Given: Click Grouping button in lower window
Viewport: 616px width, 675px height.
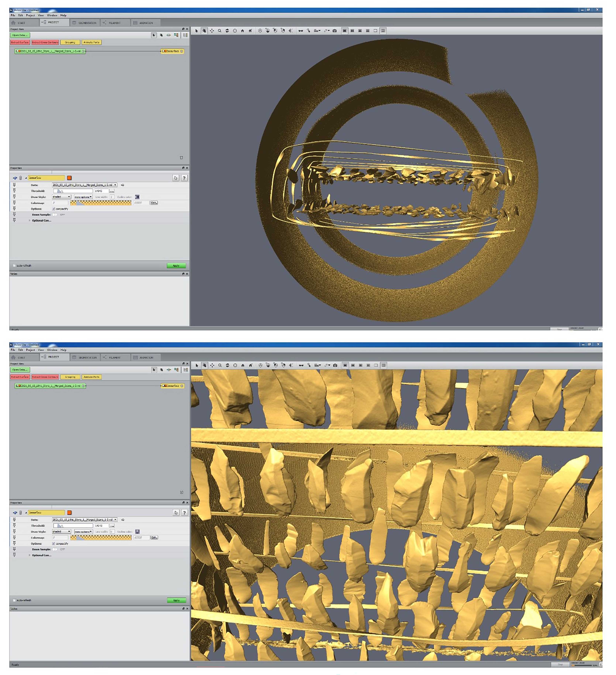Looking at the screenshot, I should [x=70, y=377].
